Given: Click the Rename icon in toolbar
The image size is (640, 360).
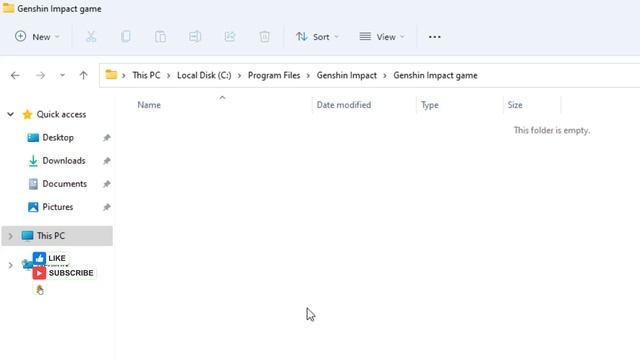Looking at the screenshot, I should 195,37.
